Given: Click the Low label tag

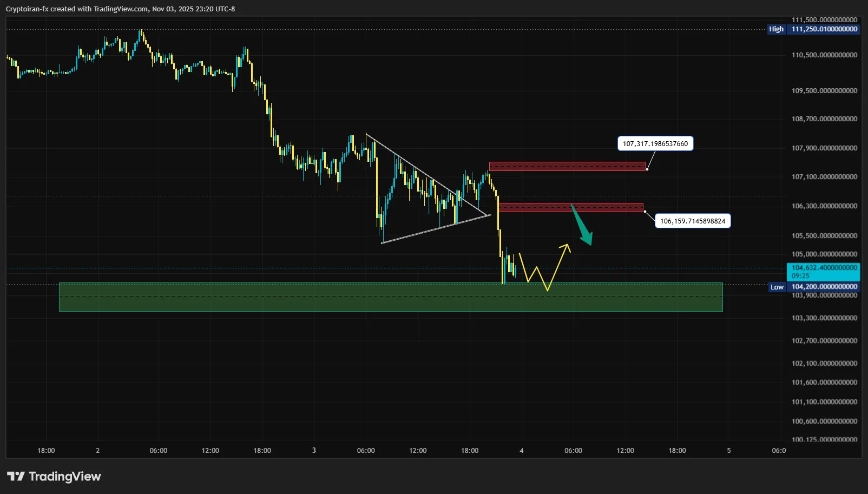Looking at the screenshot, I should pyautogui.click(x=777, y=287).
